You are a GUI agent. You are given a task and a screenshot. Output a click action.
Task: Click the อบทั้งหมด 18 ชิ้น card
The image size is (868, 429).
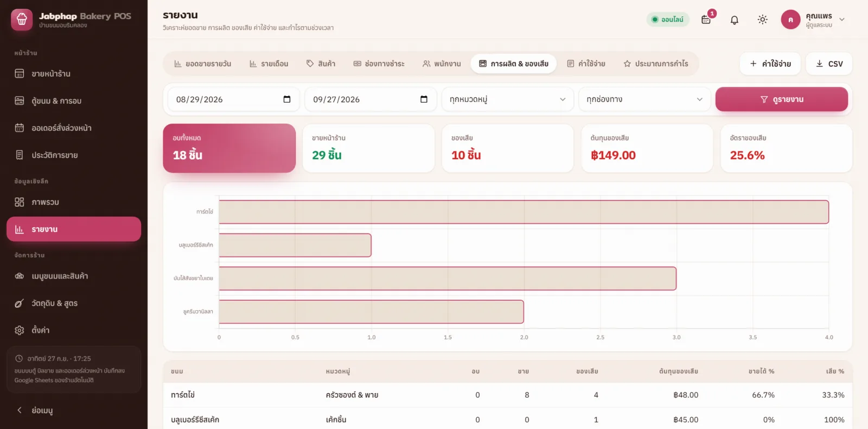[x=229, y=148]
